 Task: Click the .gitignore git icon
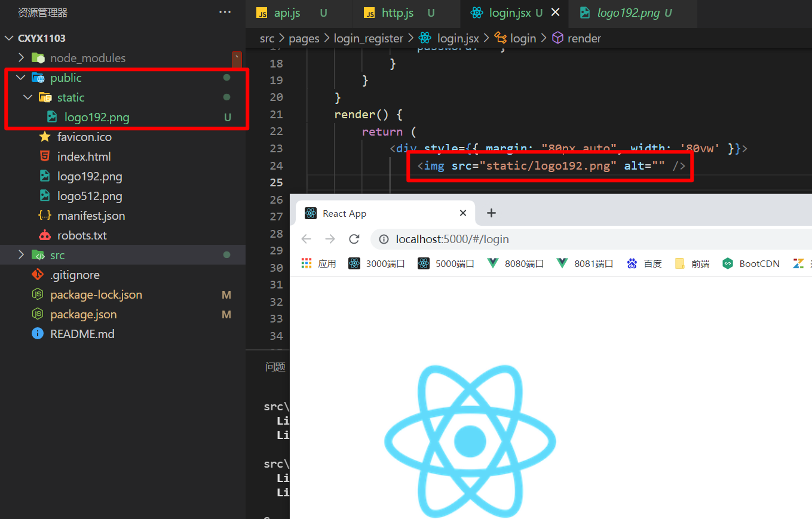pyautogui.click(x=38, y=275)
